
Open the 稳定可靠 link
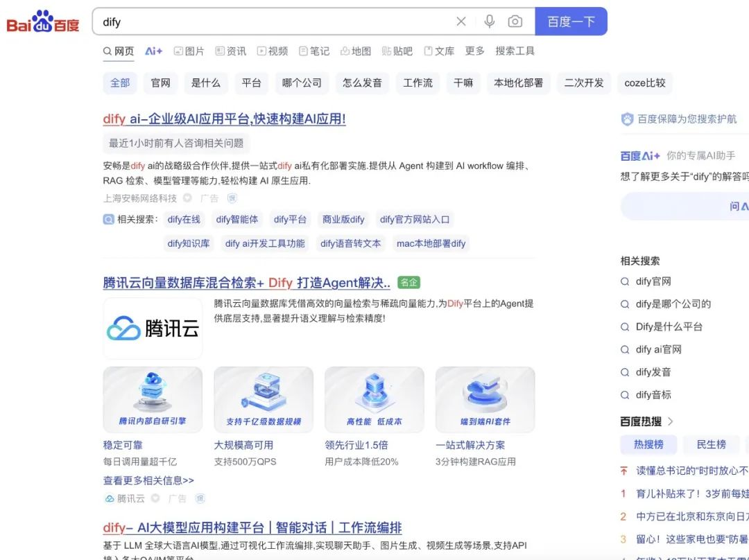[x=123, y=445]
